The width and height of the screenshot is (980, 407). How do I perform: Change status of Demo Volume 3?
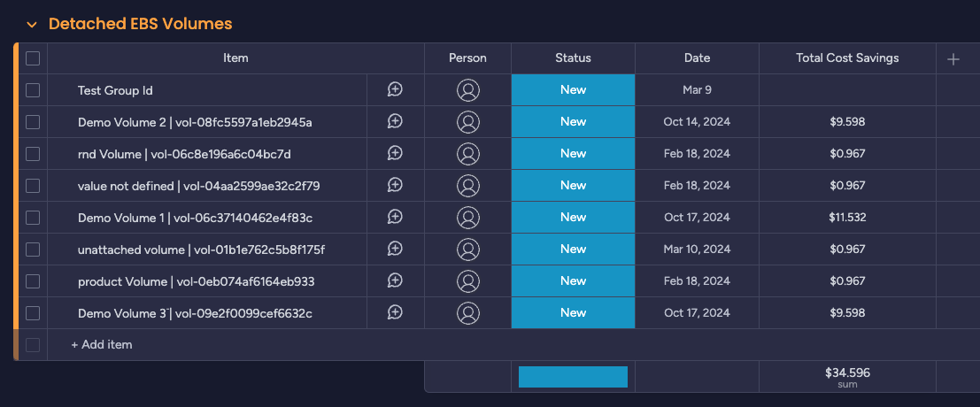[x=573, y=313]
